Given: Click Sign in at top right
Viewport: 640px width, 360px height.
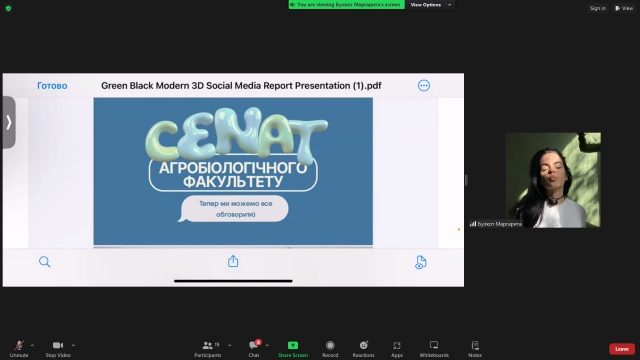Looking at the screenshot, I should [598, 8].
